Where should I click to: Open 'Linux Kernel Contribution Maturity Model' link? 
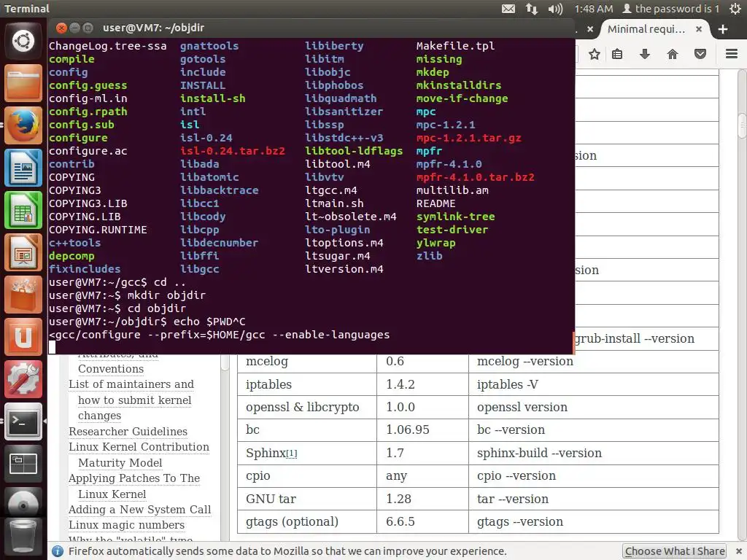click(x=139, y=455)
